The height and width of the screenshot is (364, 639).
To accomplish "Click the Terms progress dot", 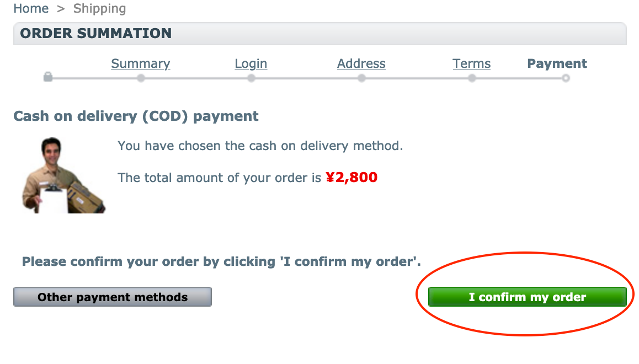I will click(x=472, y=78).
